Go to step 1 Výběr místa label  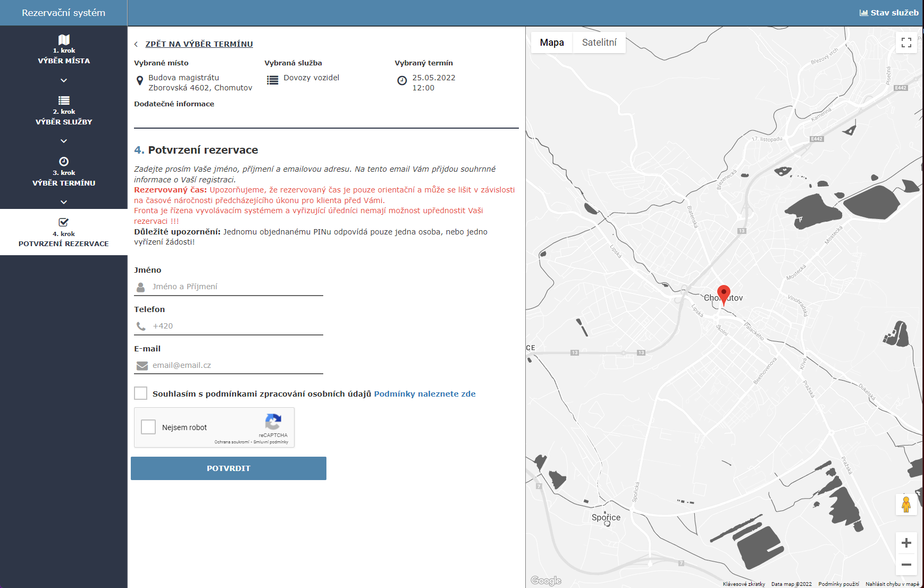64,61
